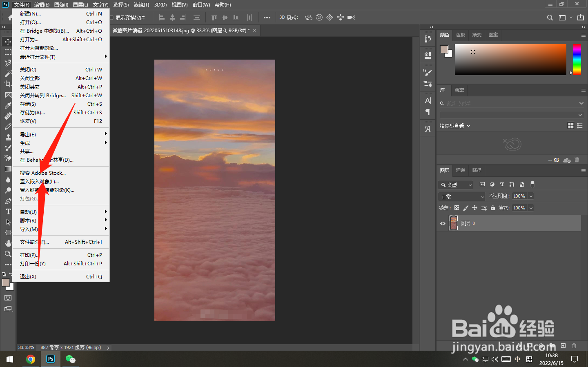Select the Crop tool

[8, 84]
